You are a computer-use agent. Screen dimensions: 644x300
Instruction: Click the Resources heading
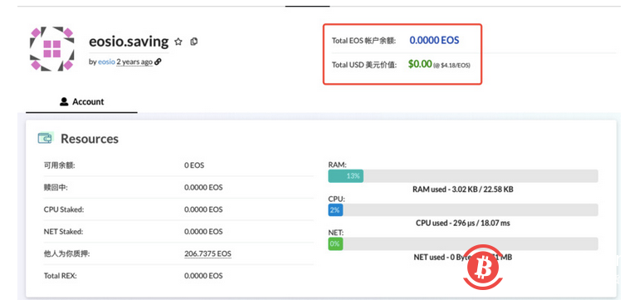(90, 139)
